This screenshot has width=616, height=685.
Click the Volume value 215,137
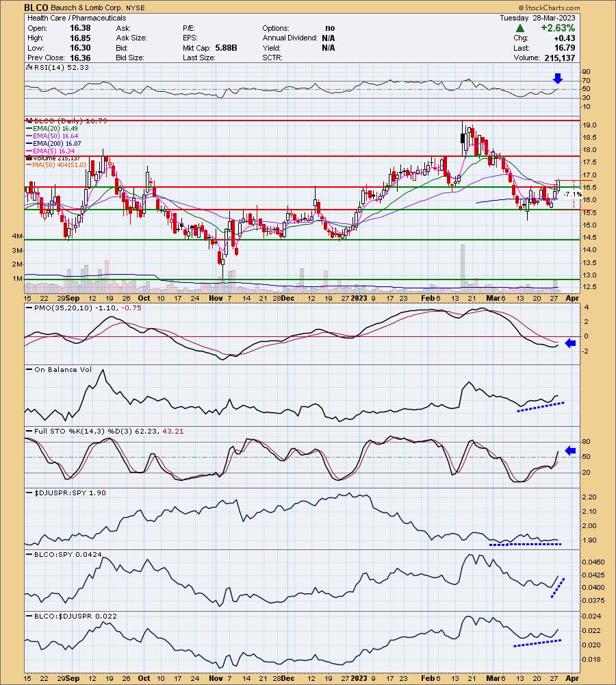coord(560,58)
